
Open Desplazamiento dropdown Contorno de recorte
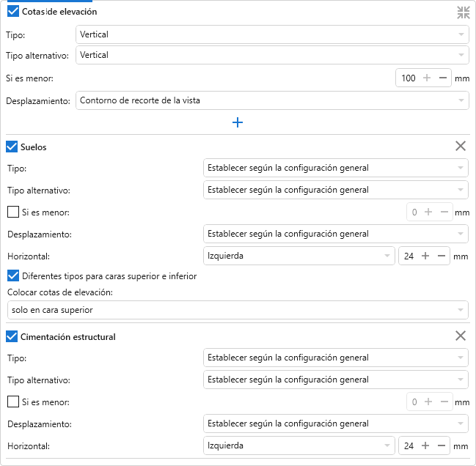point(271,100)
